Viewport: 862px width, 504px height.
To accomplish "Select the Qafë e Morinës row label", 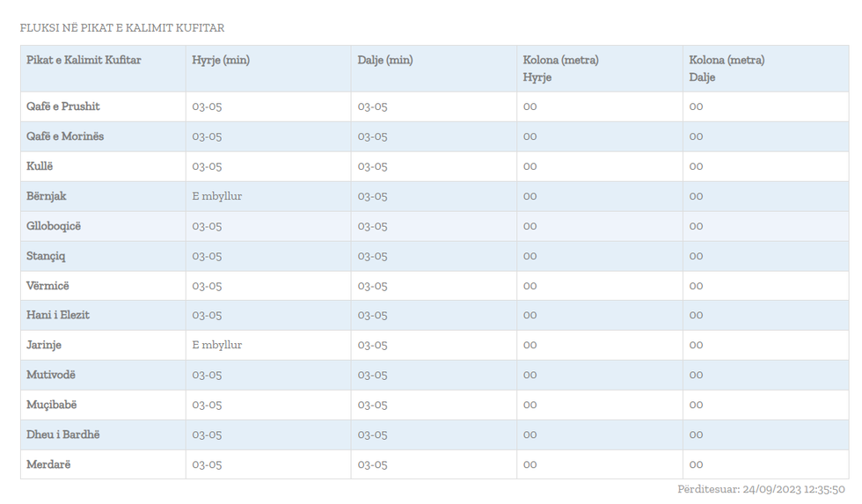I will [65, 136].
